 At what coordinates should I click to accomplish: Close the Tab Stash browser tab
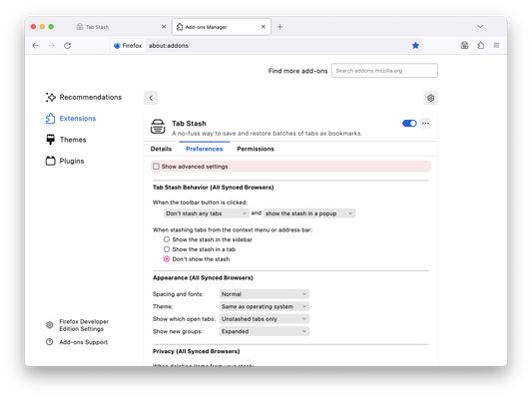click(x=164, y=27)
